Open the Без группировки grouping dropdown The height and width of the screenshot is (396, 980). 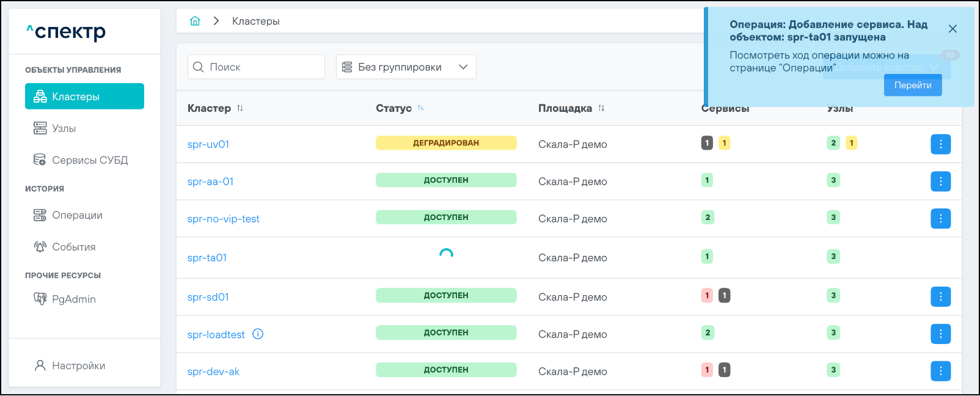406,67
